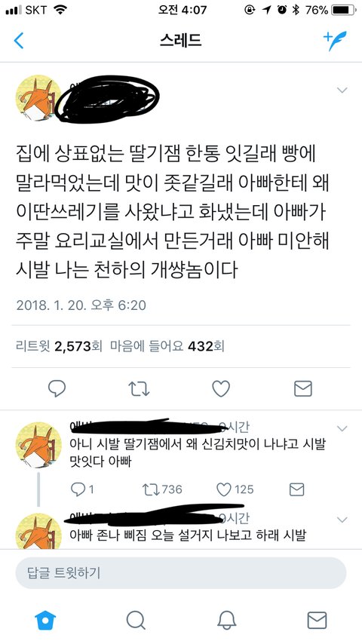Tap the 답글 트윗하기 reply field
The image size is (362, 644).
click(181, 572)
